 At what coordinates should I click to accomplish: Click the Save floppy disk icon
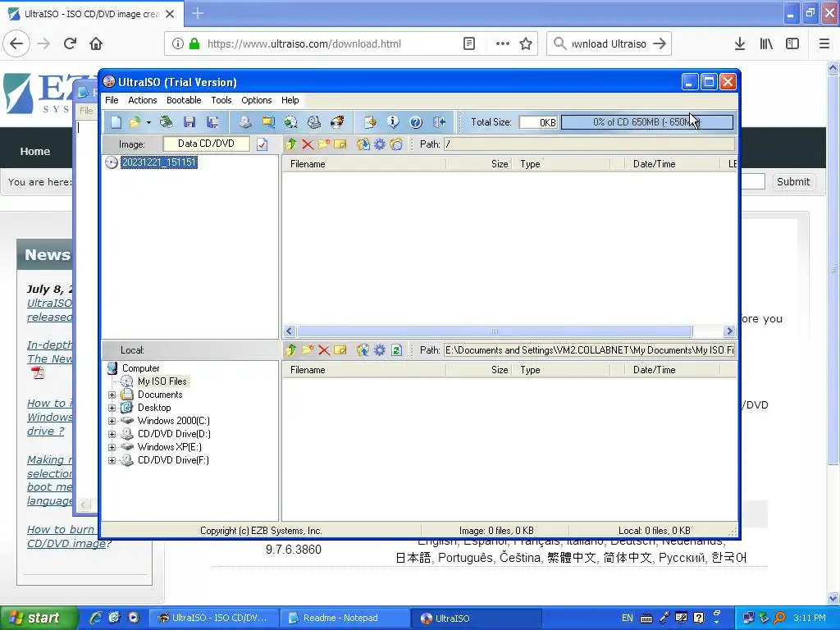[x=189, y=122]
